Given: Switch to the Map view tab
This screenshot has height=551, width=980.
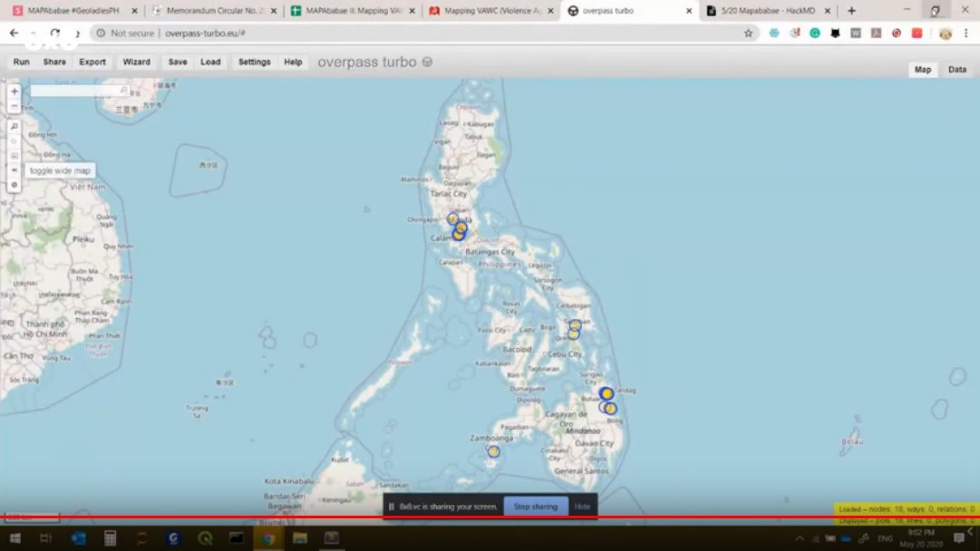Looking at the screenshot, I should pyautogui.click(x=923, y=70).
